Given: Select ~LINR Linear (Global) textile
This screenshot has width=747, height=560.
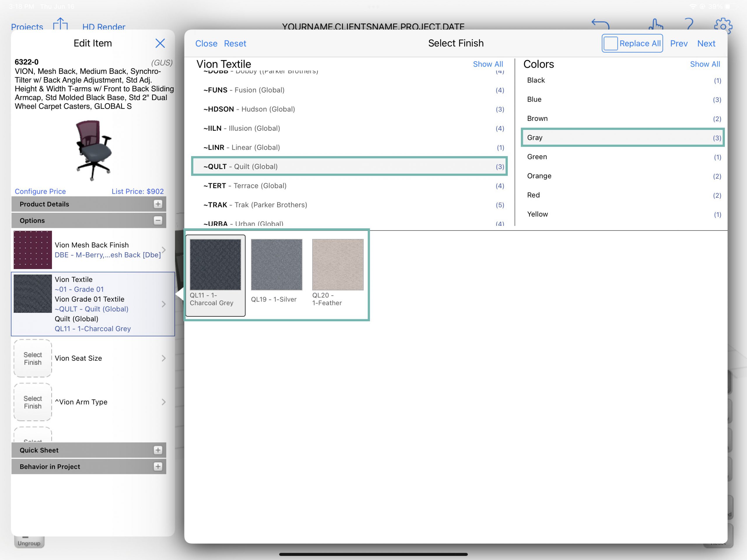Looking at the screenshot, I should coord(349,148).
